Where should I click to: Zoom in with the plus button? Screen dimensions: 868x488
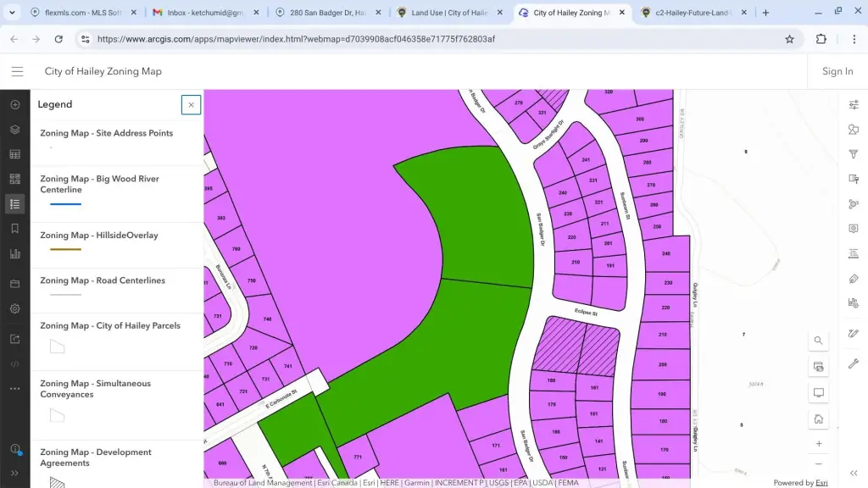818,444
